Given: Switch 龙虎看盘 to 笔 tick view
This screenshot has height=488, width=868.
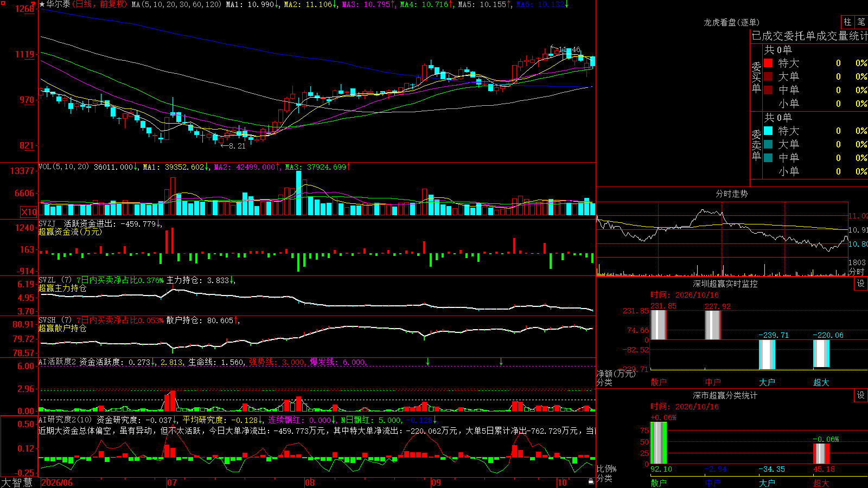Looking at the screenshot, I should pos(861,22).
